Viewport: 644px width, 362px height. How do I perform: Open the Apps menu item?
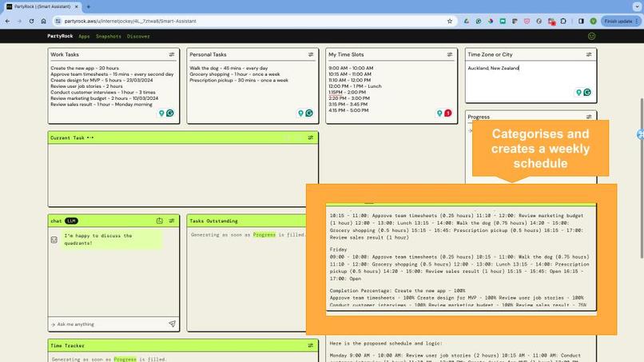84,36
